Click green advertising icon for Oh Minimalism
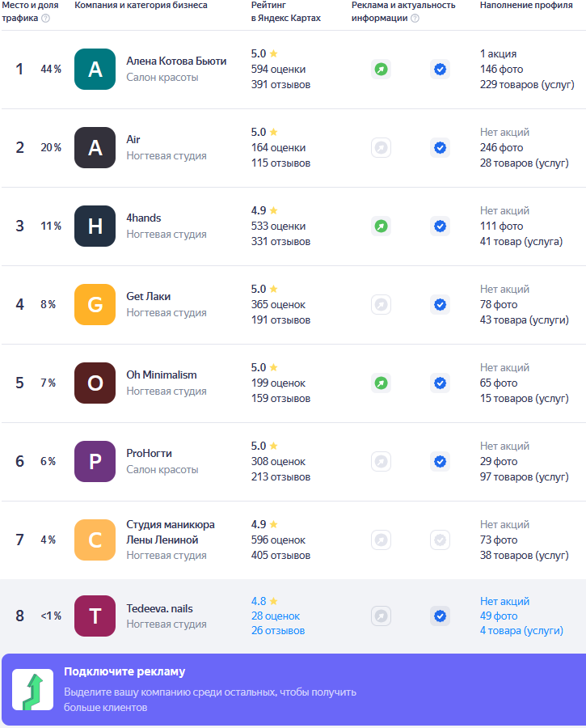The image size is (586, 728). [x=382, y=383]
